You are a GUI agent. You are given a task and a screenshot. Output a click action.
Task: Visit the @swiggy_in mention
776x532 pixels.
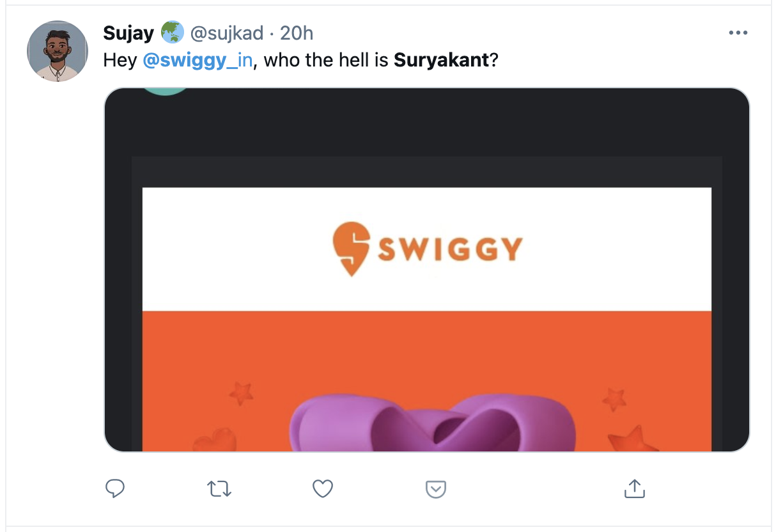(x=198, y=61)
